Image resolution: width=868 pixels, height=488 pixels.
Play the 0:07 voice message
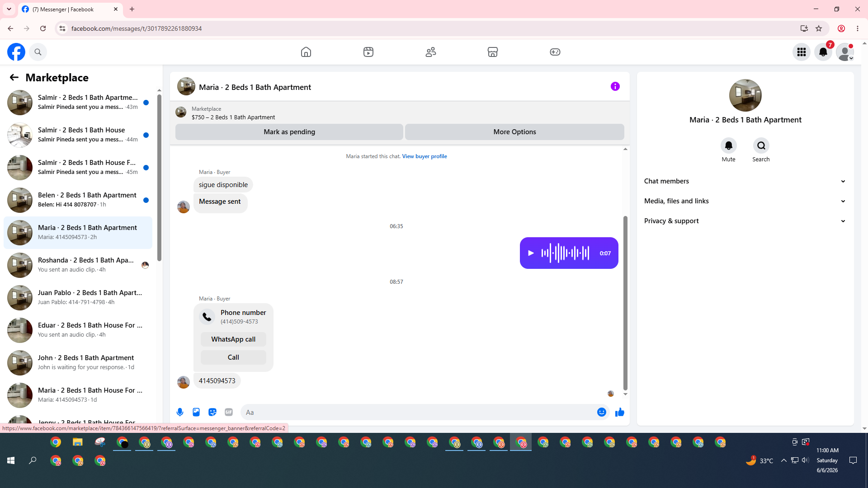tap(531, 253)
